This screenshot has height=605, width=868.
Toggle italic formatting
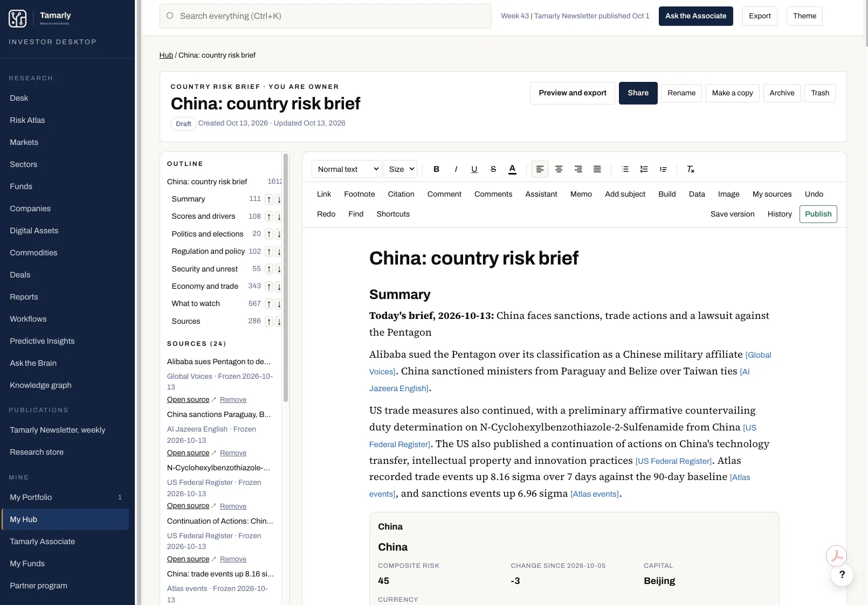456,169
